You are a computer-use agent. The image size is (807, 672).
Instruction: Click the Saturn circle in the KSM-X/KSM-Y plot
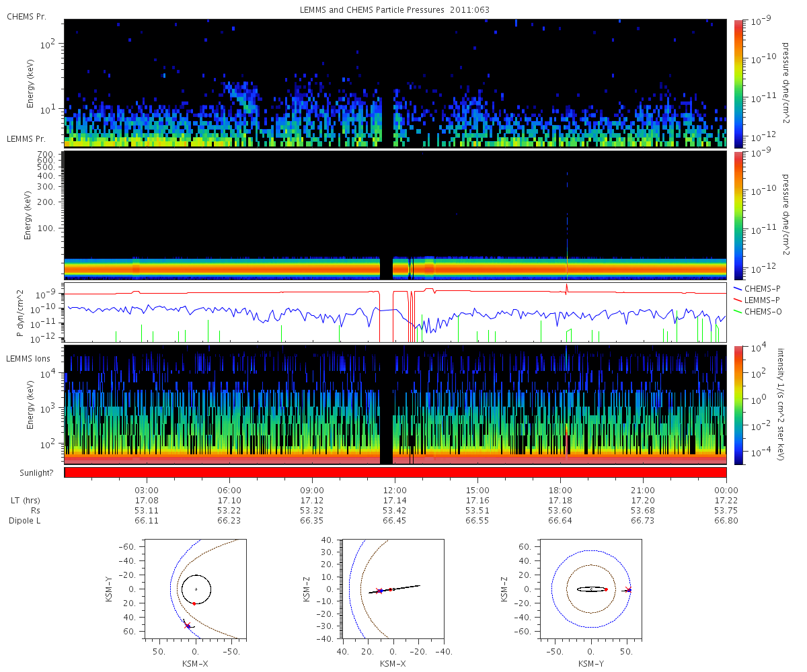[x=196, y=589]
